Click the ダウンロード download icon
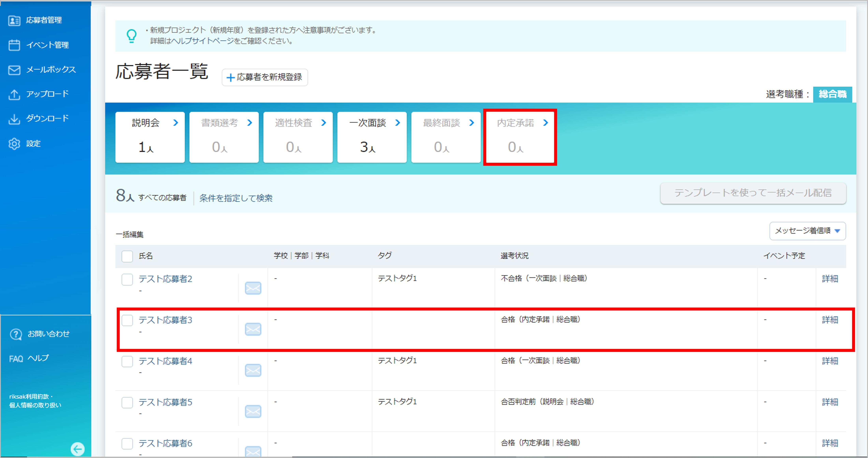Viewport: 868px width, 458px height. point(14,119)
